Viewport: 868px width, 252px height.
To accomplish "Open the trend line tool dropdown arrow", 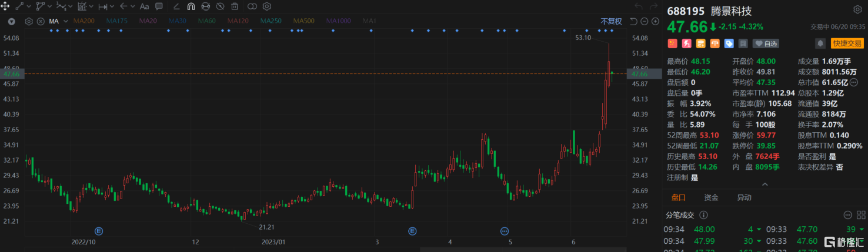I will coord(29,6).
